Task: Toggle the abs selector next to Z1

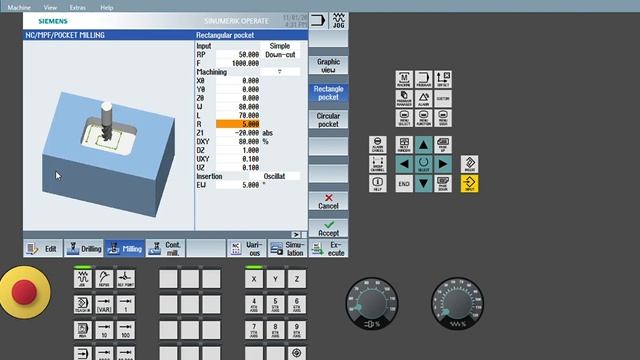Action: (268, 133)
